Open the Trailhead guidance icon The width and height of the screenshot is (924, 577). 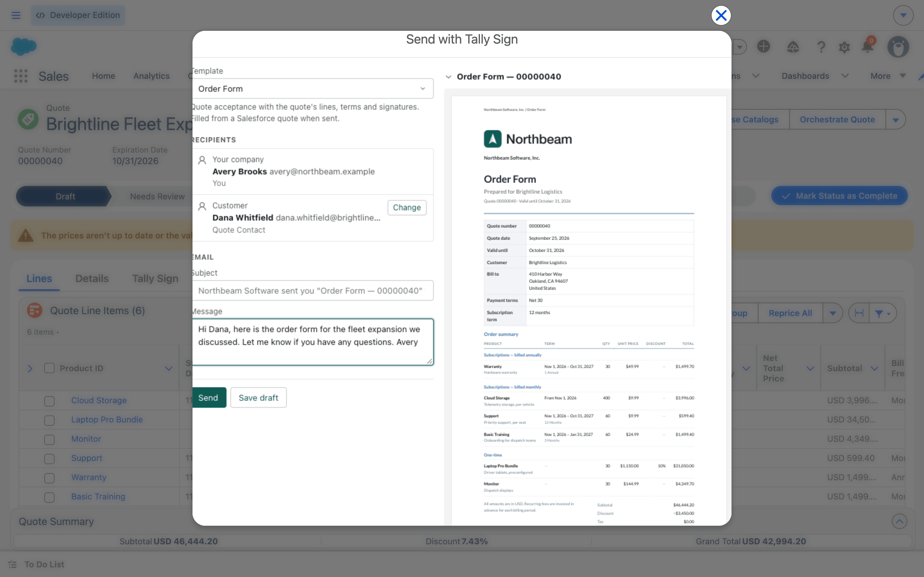(x=793, y=47)
